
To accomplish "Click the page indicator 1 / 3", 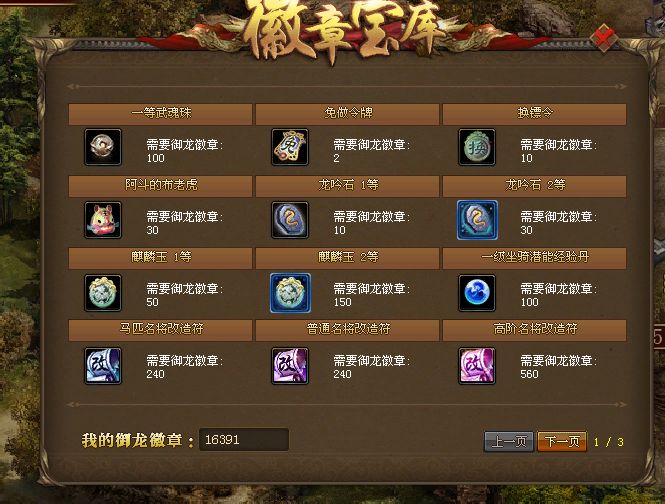I will [609, 442].
